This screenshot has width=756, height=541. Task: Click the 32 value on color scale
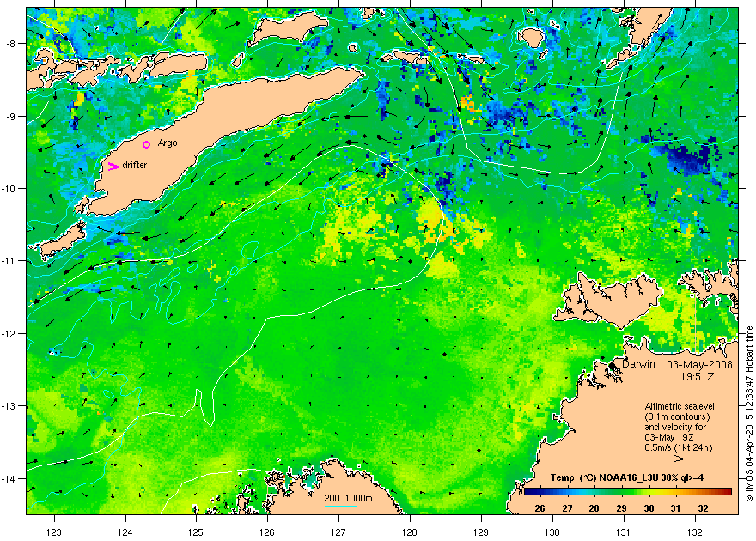click(704, 508)
